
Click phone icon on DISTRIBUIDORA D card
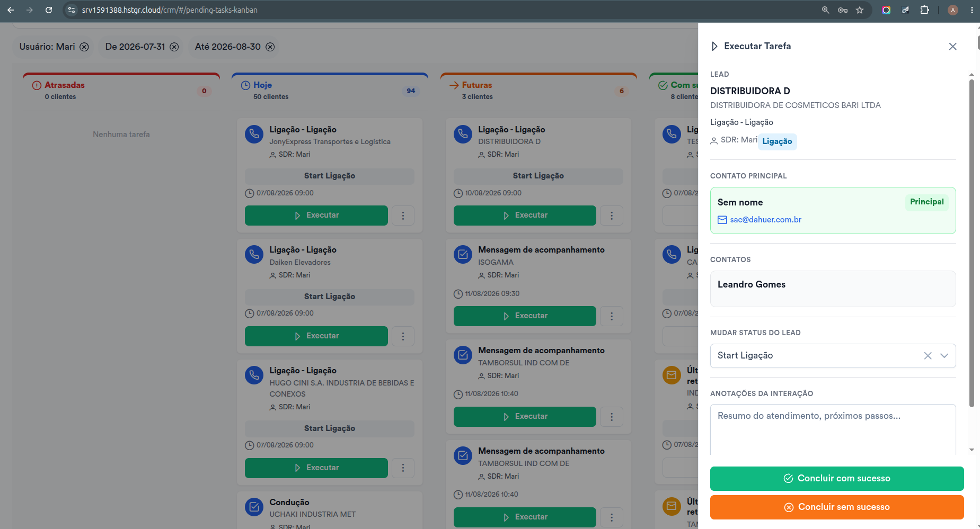coord(463,134)
